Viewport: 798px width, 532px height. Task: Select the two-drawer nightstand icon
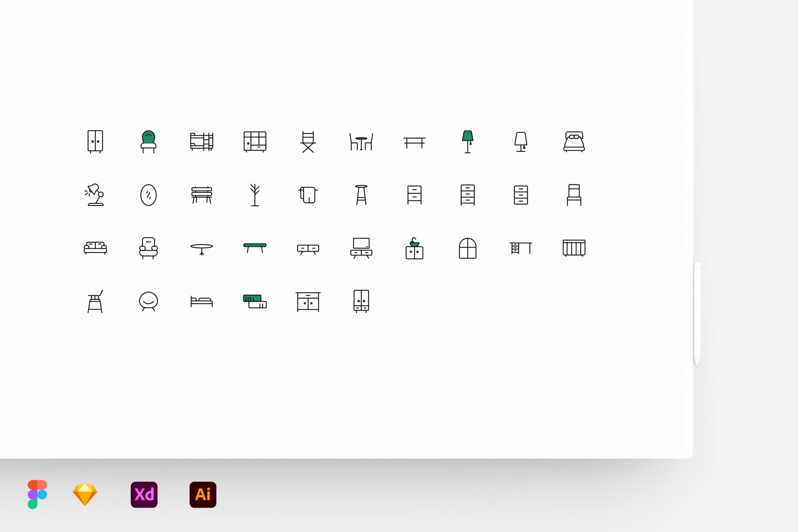tap(415, 195)
